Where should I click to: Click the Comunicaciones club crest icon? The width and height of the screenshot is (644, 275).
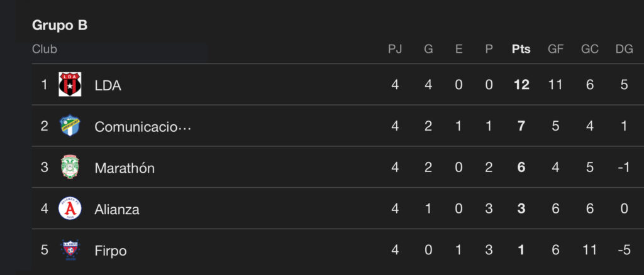(x=70, y=126)
